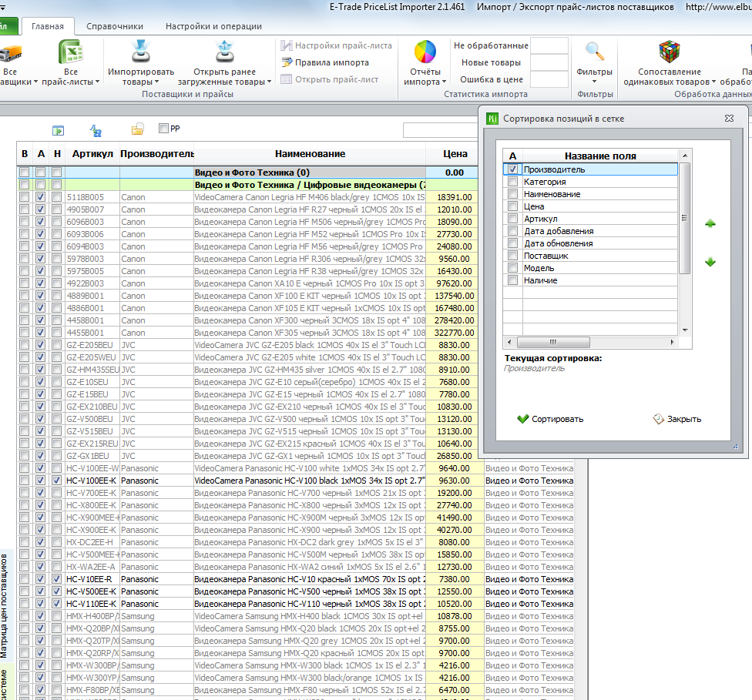
Task: Click the search box above the grid
Action: [x=441, y=130]
